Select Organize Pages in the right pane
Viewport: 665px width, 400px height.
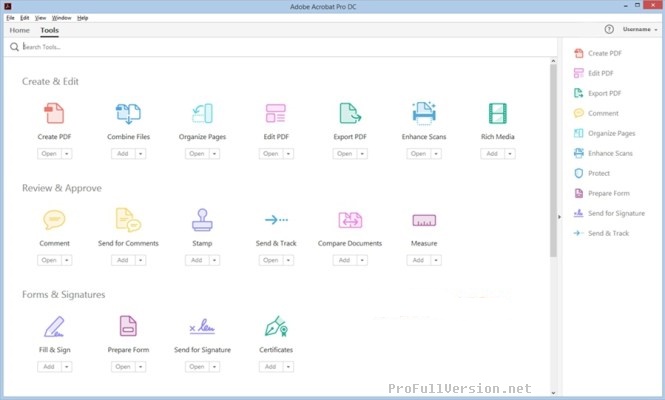[605, 133]
